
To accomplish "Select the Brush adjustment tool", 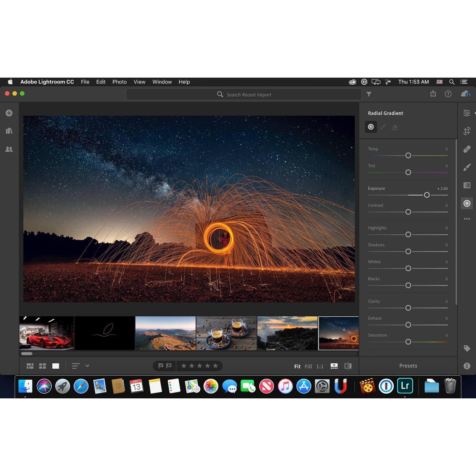I will [x=467, y=167].
